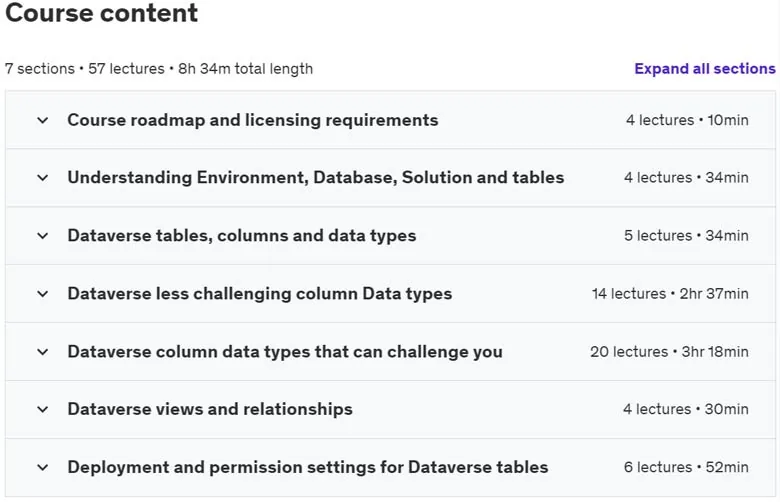Click chevron beside Dataverse views and relationships
Image resolution: width=780 pixels, height=502 pixels.
(43, 409)
